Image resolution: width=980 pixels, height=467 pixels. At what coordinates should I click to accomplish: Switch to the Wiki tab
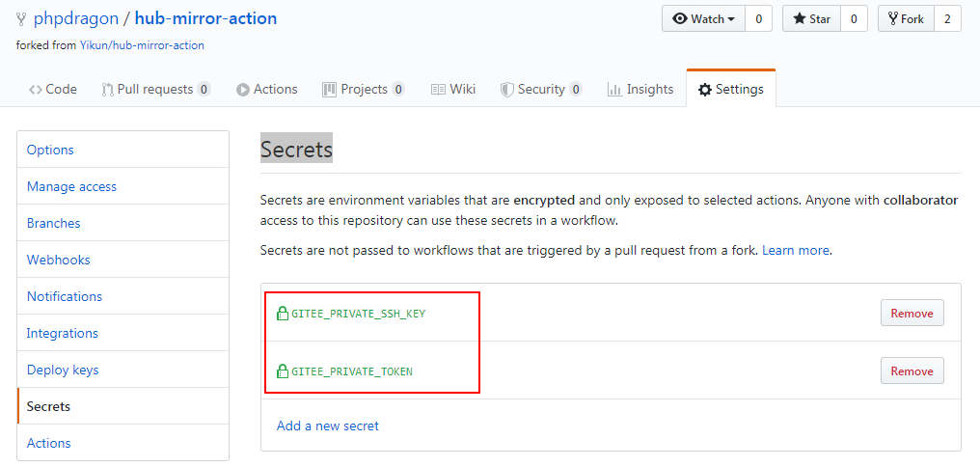[x=453, y=90]
